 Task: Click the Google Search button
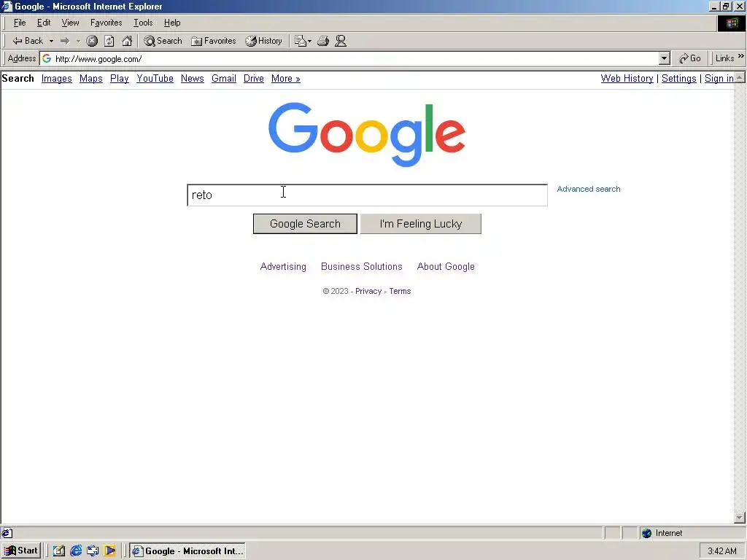tap(305, 224)
